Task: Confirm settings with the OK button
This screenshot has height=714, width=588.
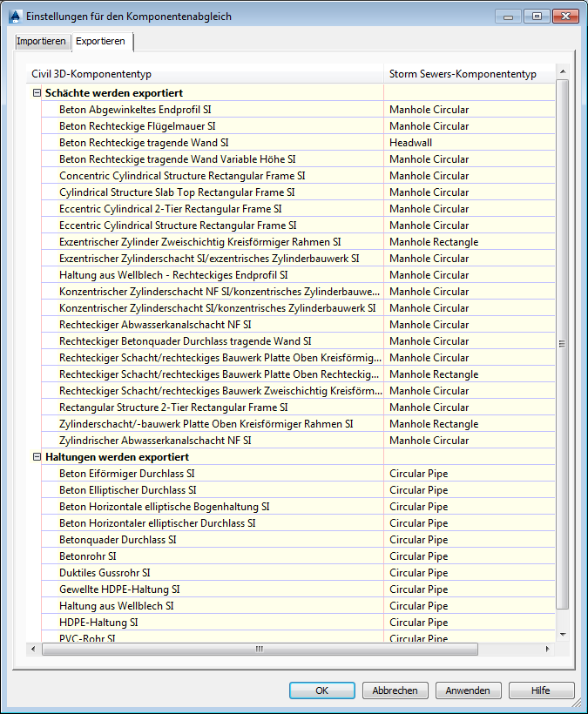Action: click(x=322, y=690)
